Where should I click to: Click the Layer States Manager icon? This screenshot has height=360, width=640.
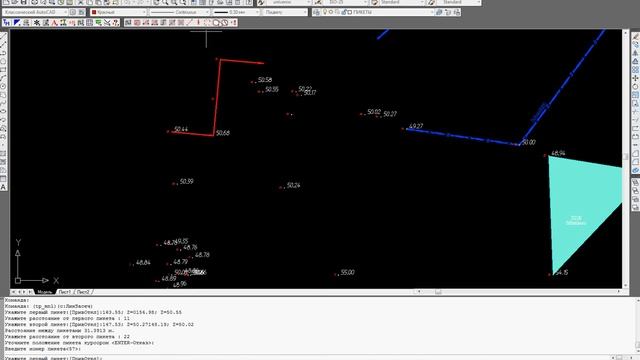[x=457, y=12]
